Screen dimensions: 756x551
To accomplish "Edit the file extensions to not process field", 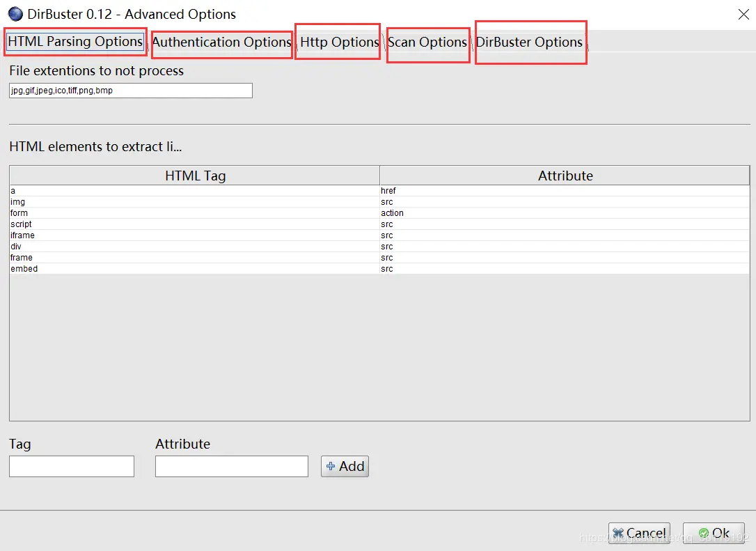I will tap(131, 91).
